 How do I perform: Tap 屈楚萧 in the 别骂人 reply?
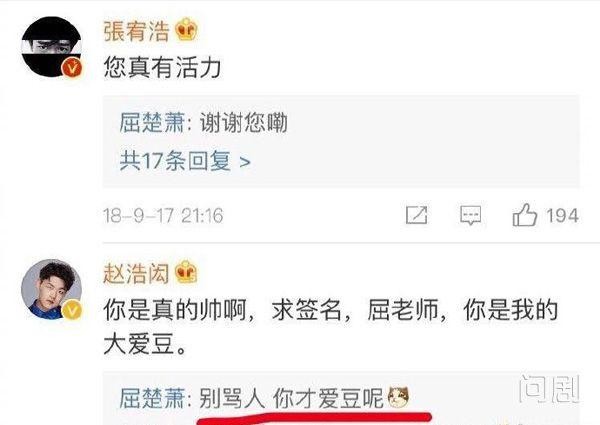coord(152,398)
